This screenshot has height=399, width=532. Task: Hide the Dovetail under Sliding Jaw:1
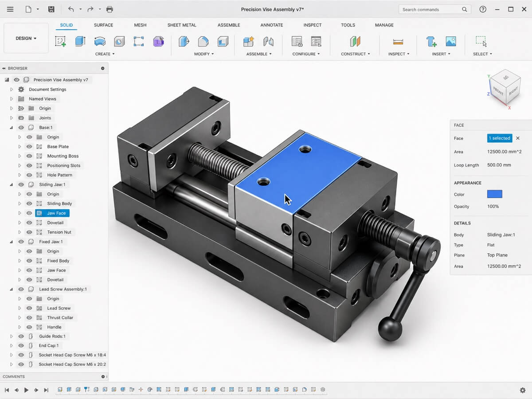pos(29,223)
